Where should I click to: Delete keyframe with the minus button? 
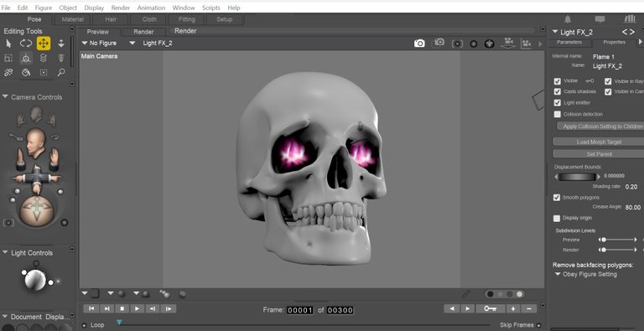[x=529, y=309]
